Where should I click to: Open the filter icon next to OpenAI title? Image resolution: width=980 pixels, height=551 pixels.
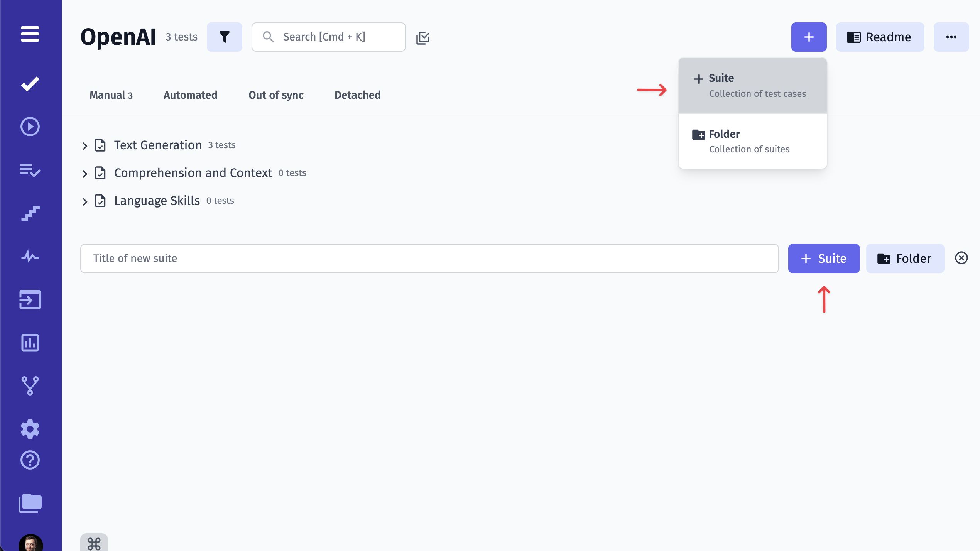(225, 37)
